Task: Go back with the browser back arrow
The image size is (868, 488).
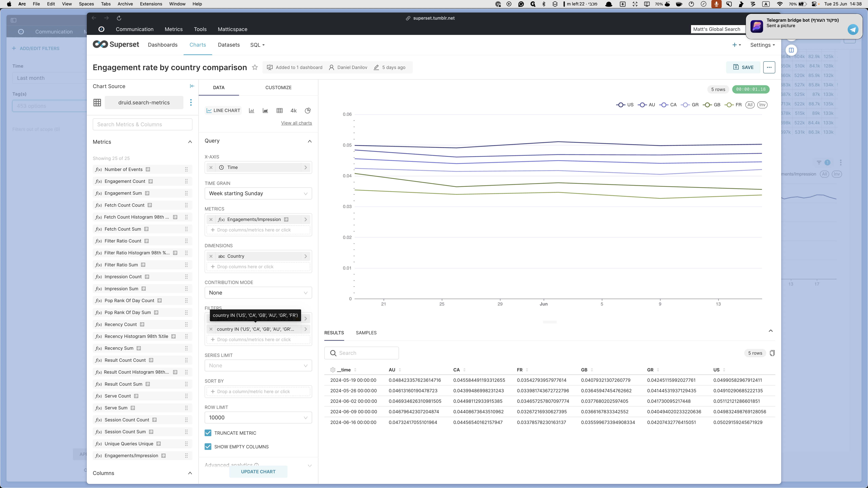Action: (x=94, y=18)
